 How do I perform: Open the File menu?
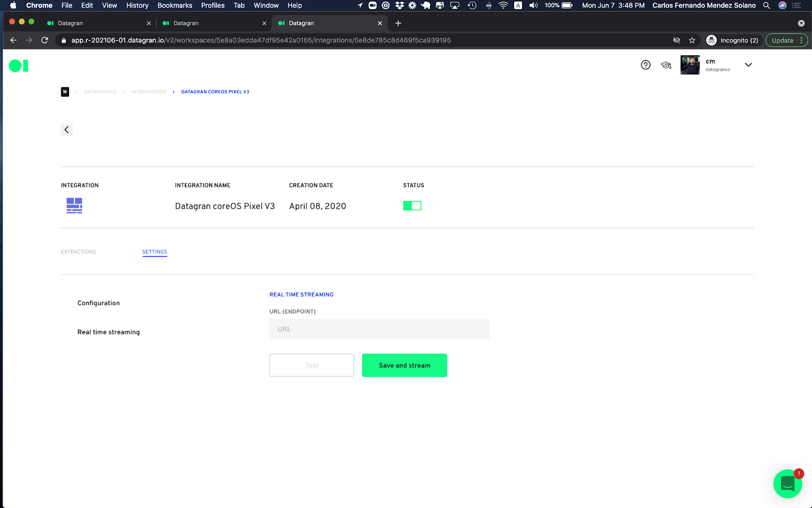pos(66,5)
